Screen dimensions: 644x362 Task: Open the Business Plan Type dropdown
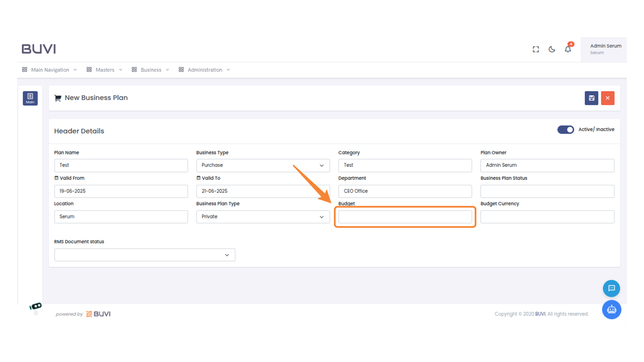(263, 217)
